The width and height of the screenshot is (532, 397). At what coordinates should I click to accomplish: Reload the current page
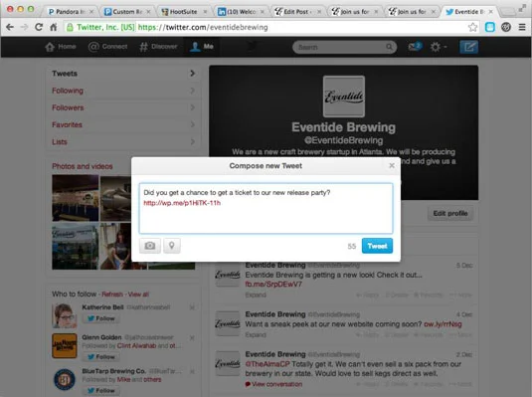tap(39, 27)
